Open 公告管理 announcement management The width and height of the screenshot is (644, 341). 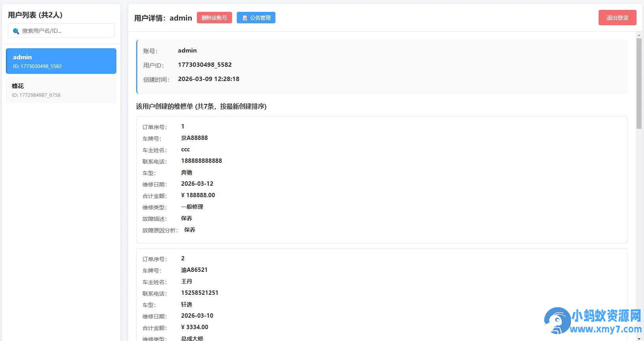click(256, 18)
